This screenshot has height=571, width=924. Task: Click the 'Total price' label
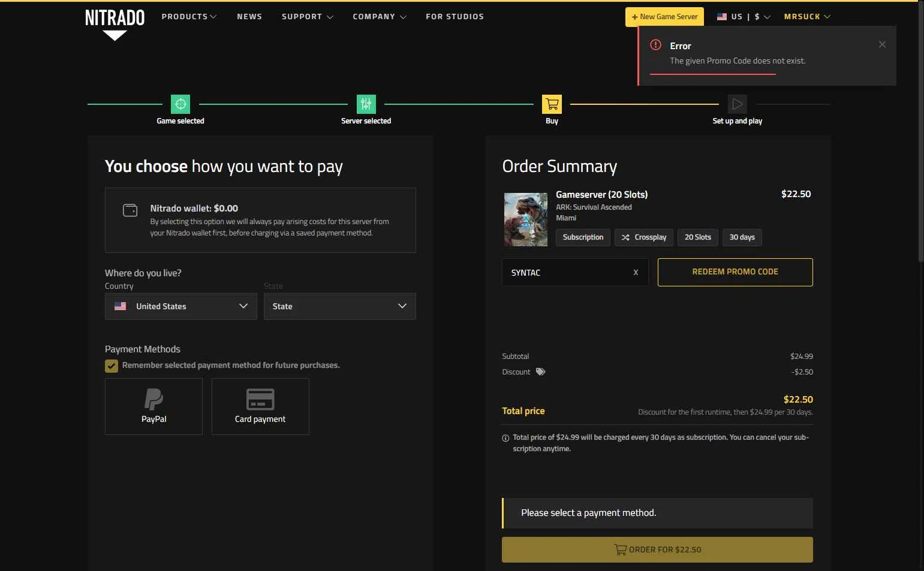[x=523, y=411]
